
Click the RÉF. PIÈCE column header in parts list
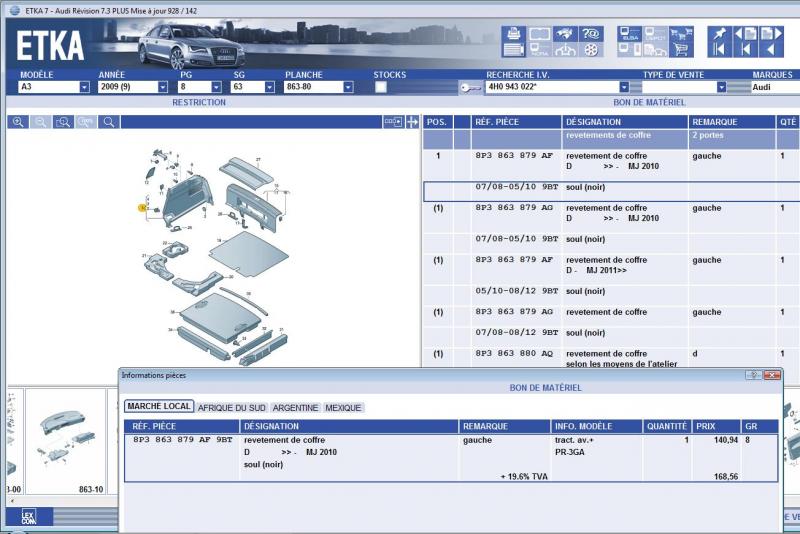coord(516,122)
